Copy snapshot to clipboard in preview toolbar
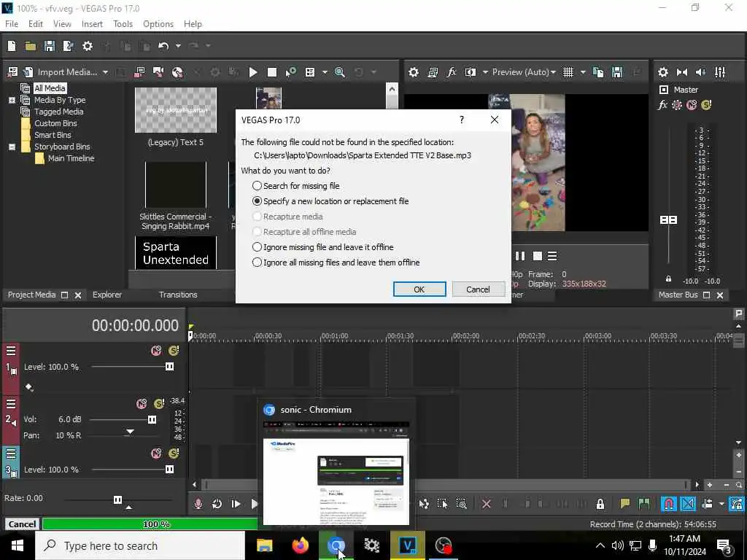This screenshot has height=560, width=747. coord(598,72)
